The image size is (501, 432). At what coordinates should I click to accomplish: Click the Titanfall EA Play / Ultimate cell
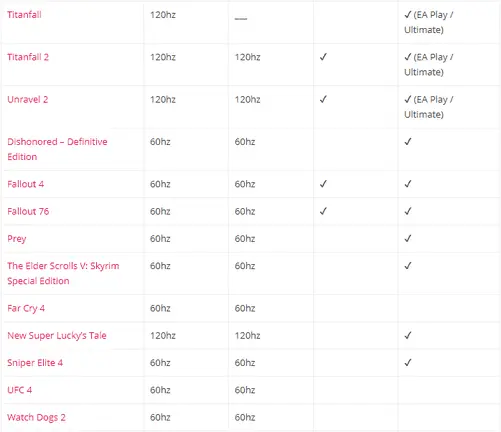click(x=429, y=22)
